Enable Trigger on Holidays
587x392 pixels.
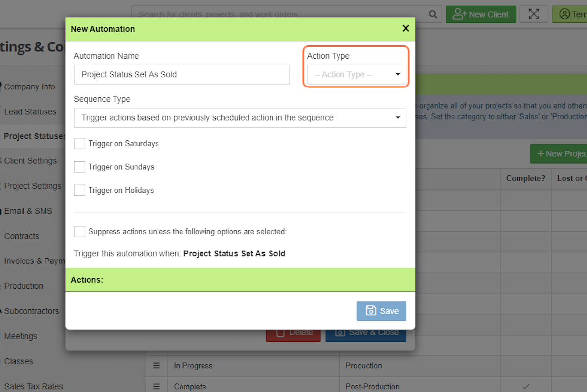click(x=80, y=190)
